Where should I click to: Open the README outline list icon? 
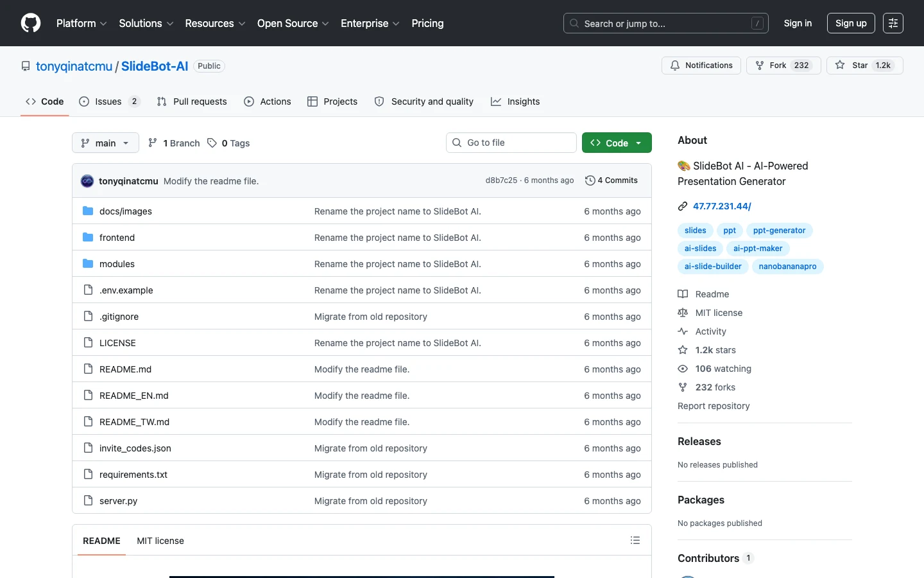635,541
